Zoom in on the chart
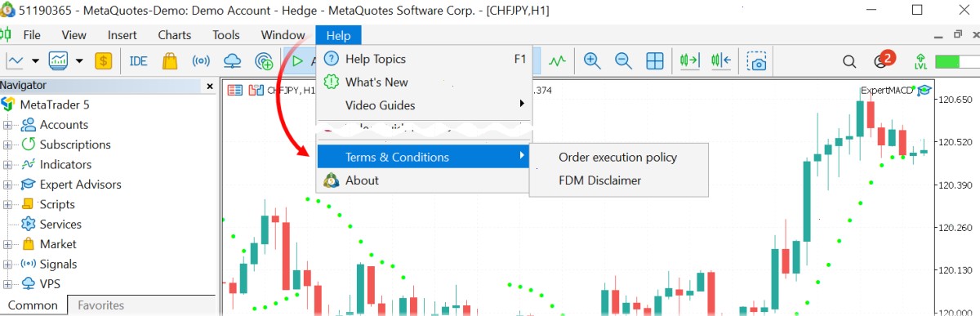The width and height of the screenshot is (980, 316). point(592,60)
